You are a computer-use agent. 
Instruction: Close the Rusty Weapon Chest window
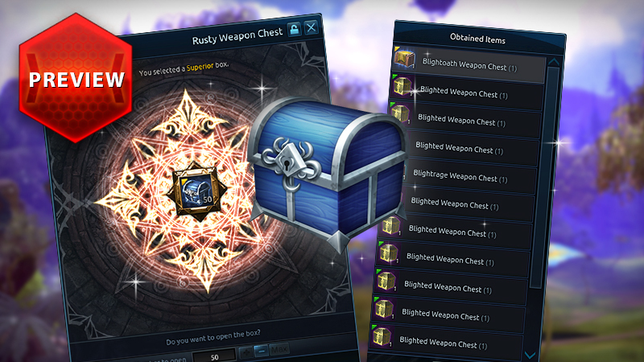[x=312, y=27]
